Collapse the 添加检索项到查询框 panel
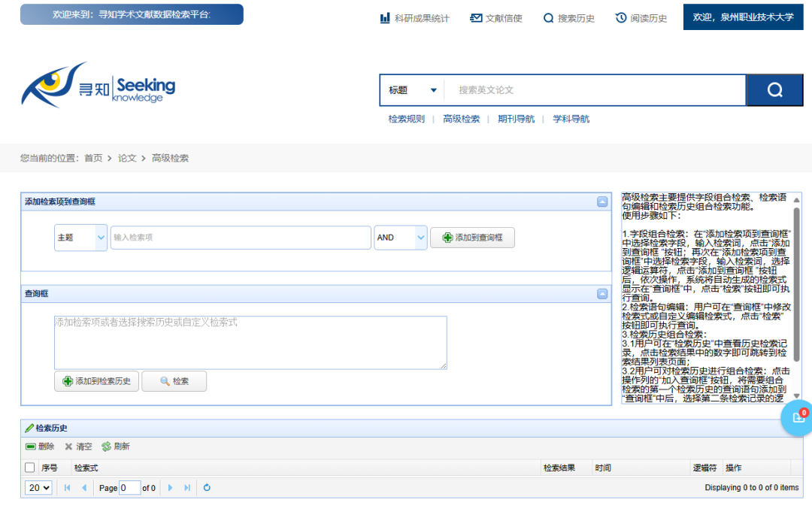 (x=602, y=201)
